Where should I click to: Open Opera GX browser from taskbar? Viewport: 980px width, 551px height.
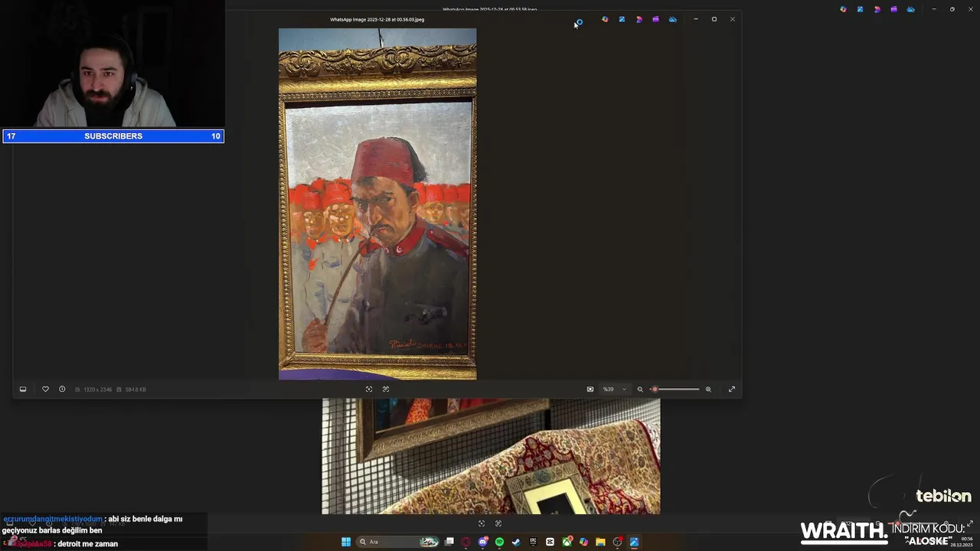click(466, 542)
